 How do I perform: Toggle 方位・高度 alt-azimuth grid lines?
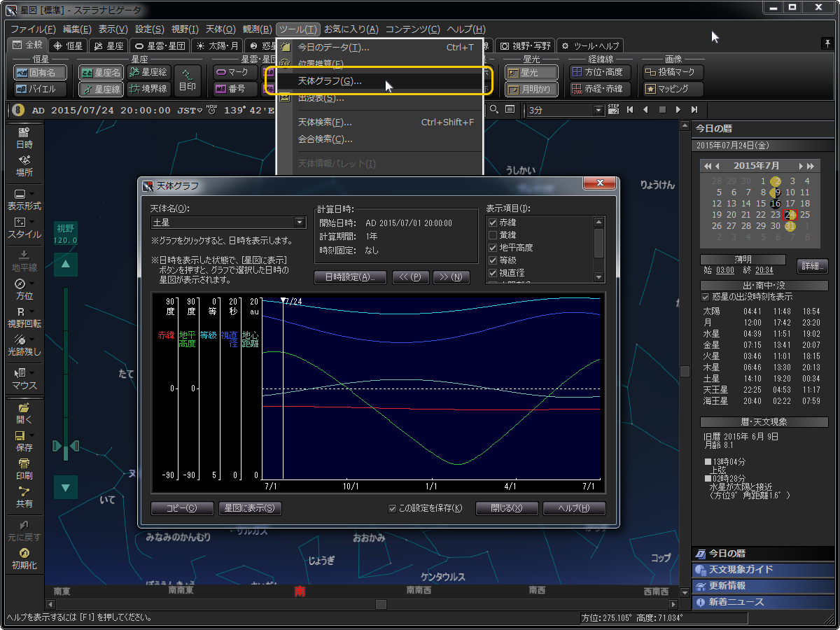pyautogui.click(x=600, y=72)
